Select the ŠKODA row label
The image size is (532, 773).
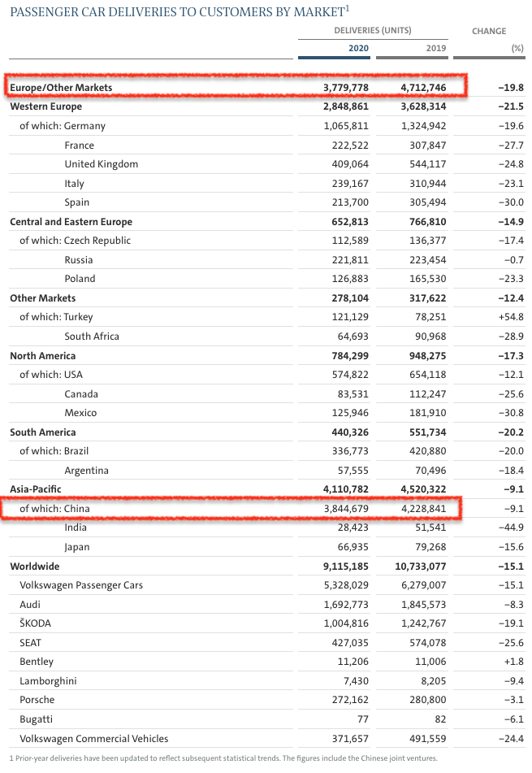click(35, 623)
